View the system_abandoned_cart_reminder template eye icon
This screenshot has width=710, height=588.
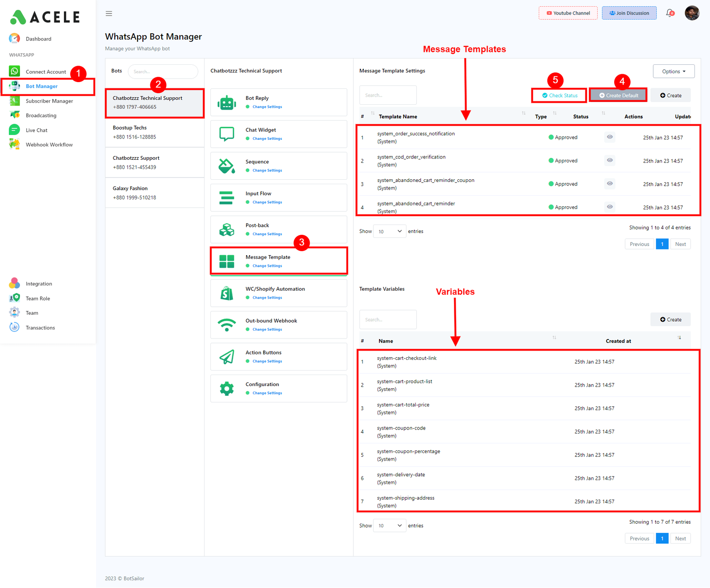[610, 207]
